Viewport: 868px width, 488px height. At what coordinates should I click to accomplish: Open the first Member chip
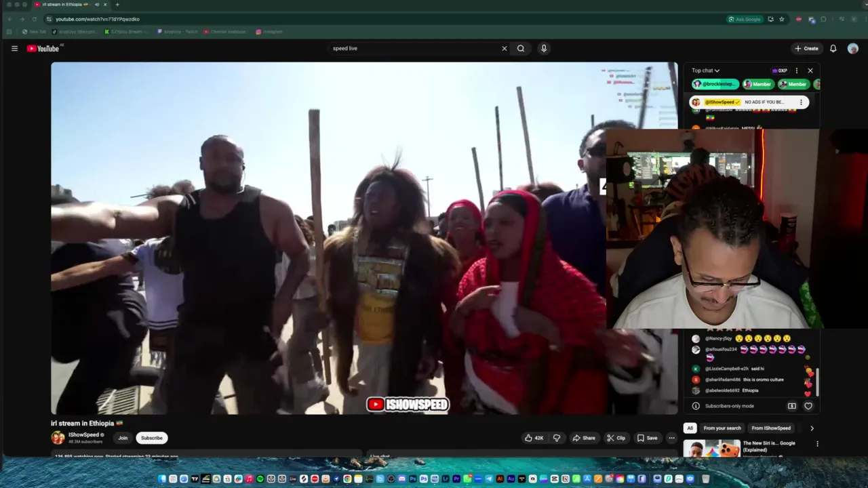(x=757, y=84)
